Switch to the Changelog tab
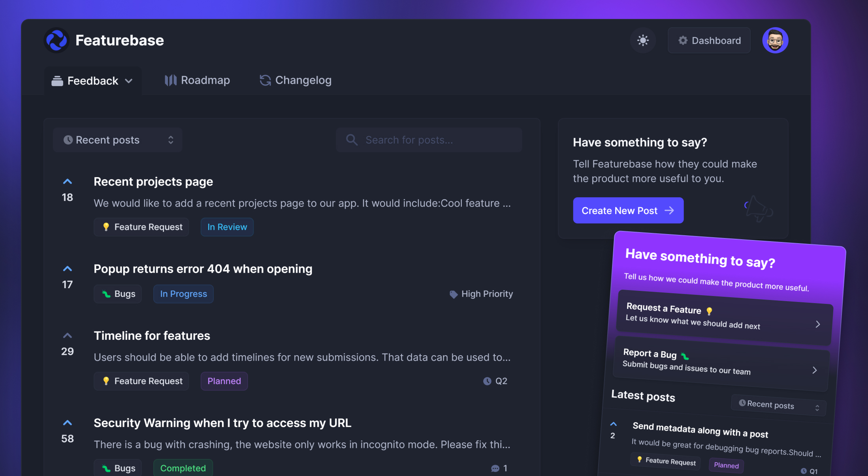This screenshot has width=868, height=476. [295, 80]
